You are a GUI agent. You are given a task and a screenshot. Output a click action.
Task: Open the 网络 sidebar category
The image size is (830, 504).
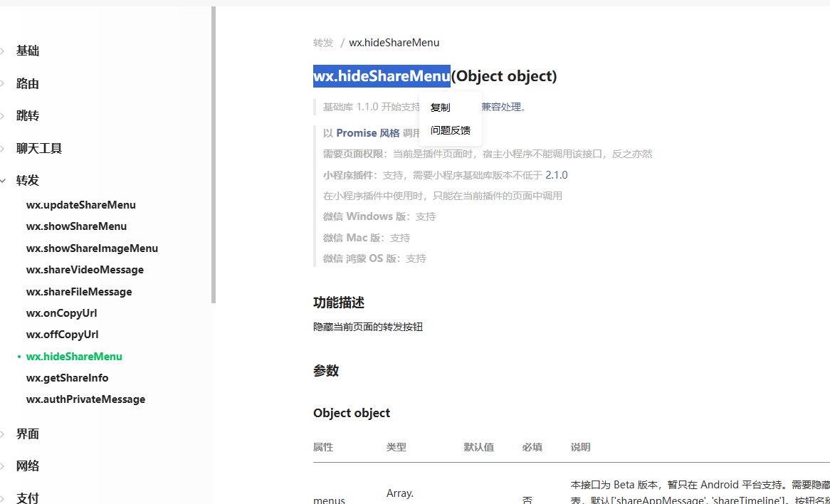28,466
